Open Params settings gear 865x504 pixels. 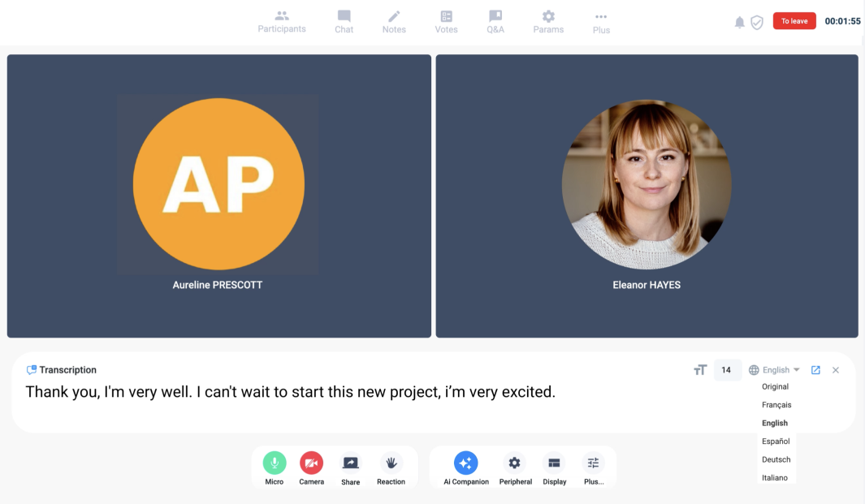tap(548, 21)
